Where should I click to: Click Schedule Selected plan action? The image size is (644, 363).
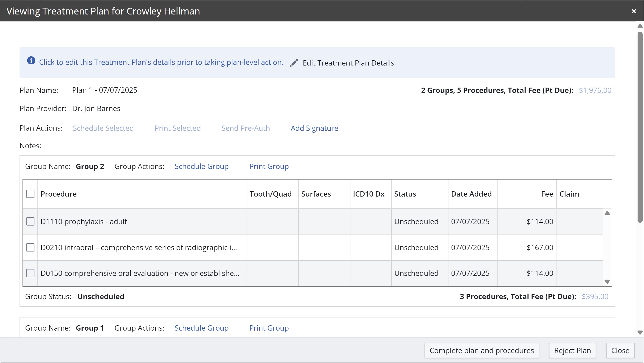[x=103, y=128]
